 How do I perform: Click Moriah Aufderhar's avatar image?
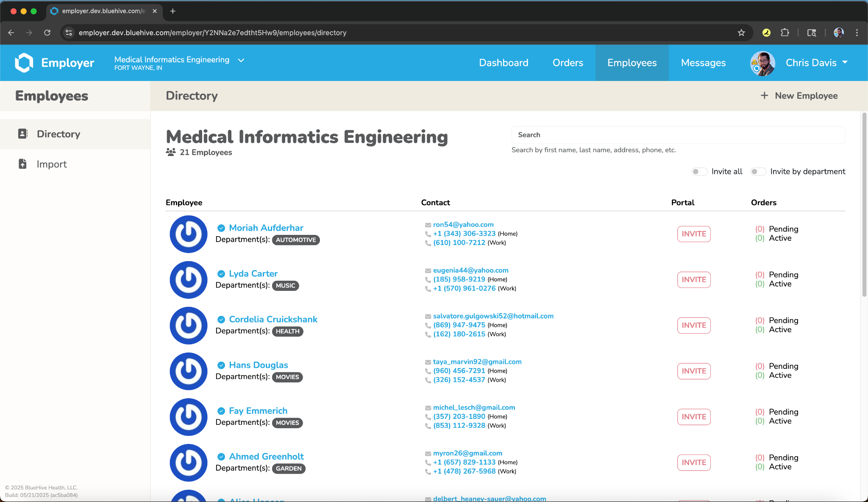189,234
